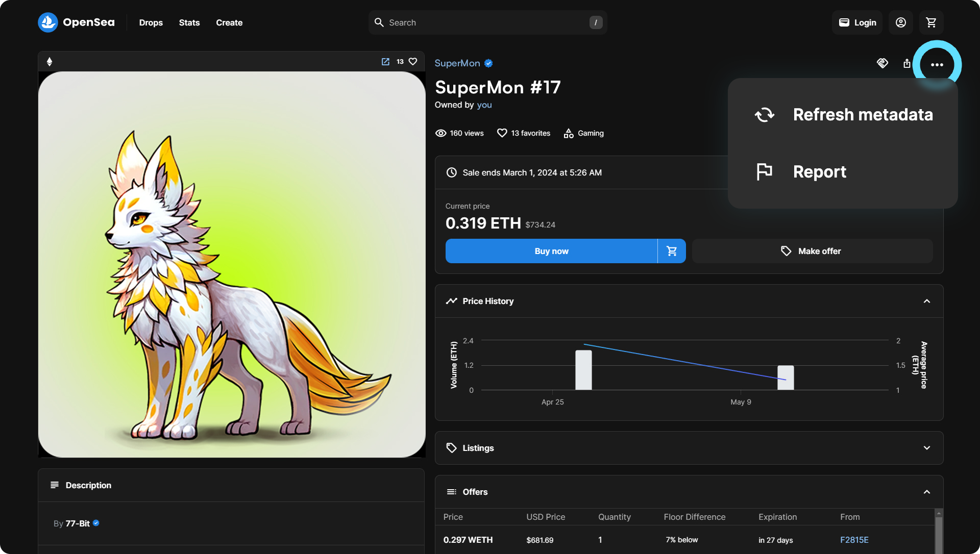Screen dimensions: 980x554
Task: Open the shopping cart icon in header
Action: pos(931,22)
